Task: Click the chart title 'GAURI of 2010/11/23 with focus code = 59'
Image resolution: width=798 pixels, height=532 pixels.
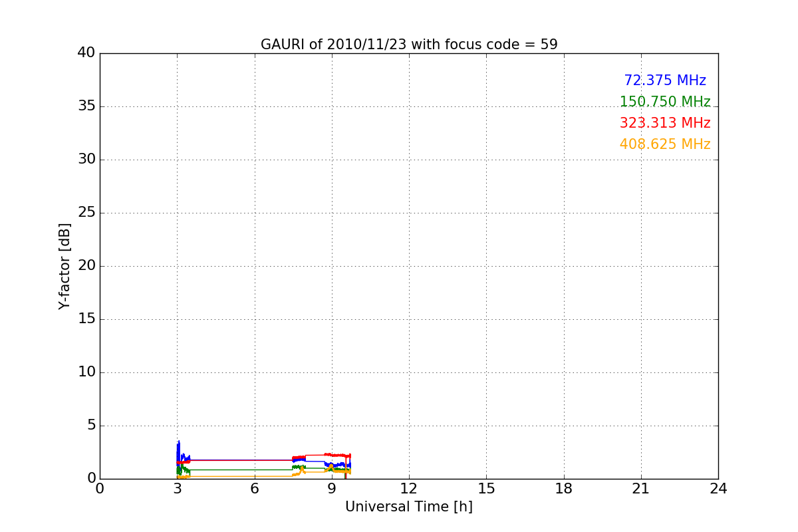Action: click(x=409, y=45)
